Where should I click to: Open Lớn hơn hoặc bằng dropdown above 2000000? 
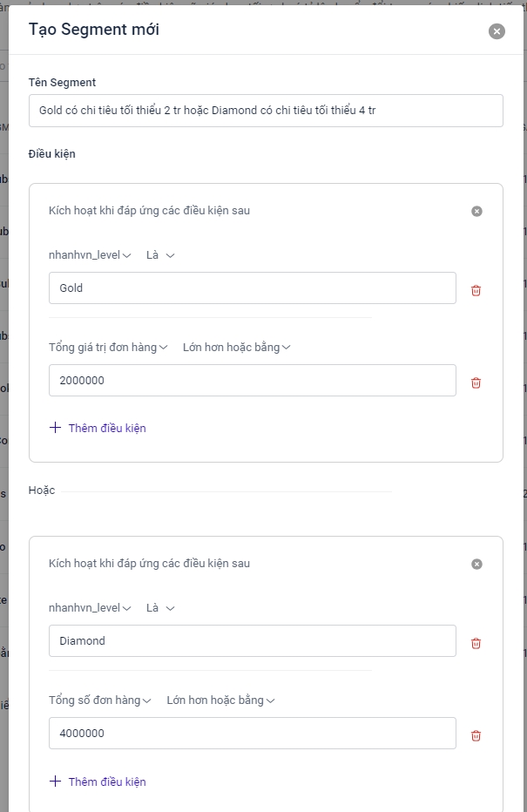point(236,347)
